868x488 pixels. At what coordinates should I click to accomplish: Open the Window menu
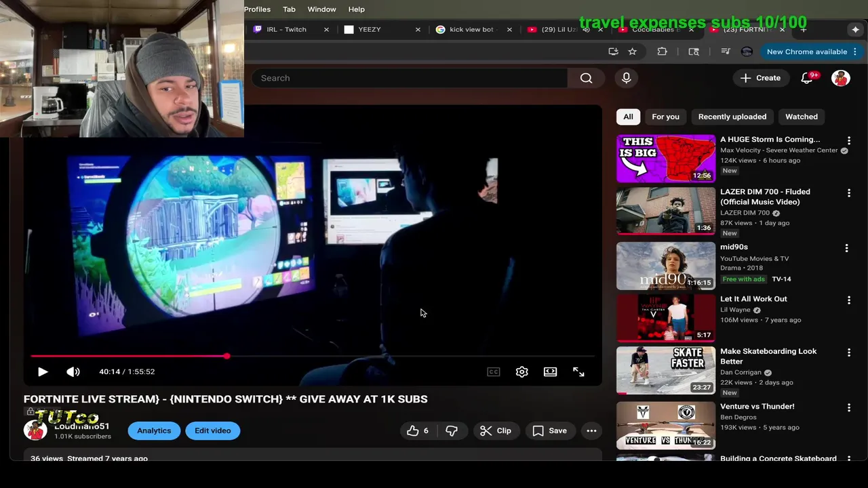pos(321,9)
